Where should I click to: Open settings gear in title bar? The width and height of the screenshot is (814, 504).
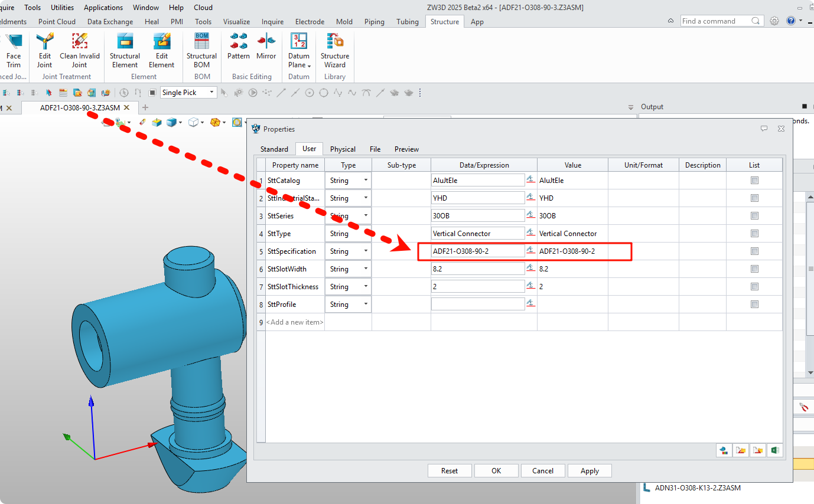tap(774, 21)
